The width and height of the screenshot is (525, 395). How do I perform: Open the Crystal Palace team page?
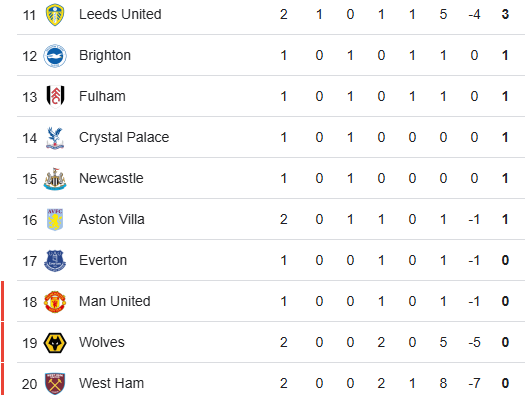124,138
